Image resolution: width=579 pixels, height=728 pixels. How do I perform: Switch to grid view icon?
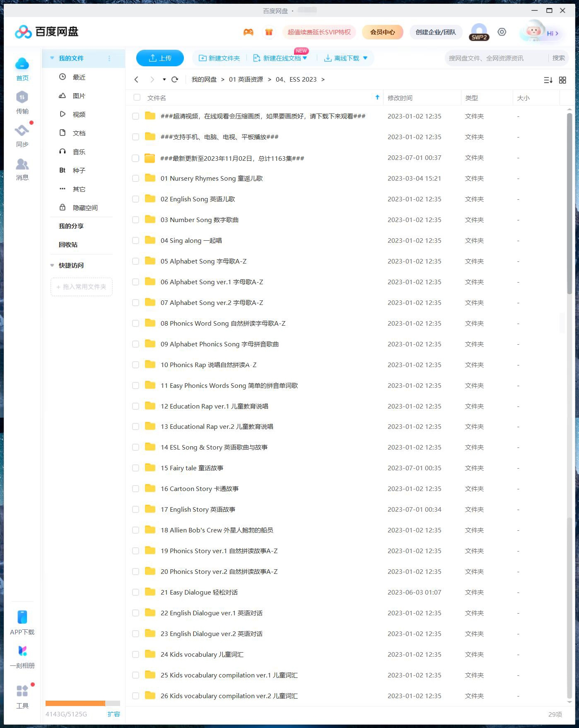click(562, 80)
